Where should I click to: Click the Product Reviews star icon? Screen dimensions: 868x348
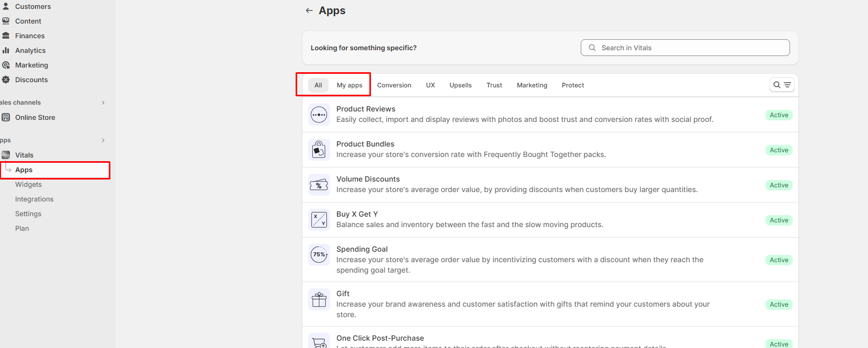click(319, 115)
